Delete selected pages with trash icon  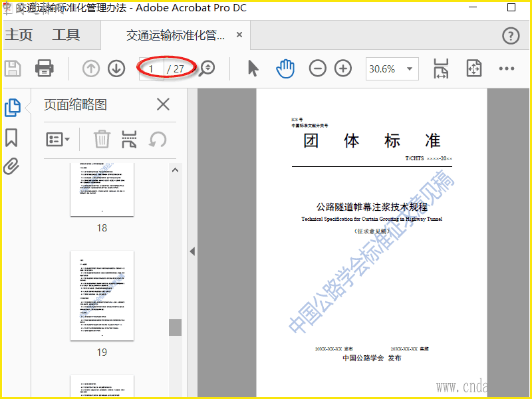102,139
